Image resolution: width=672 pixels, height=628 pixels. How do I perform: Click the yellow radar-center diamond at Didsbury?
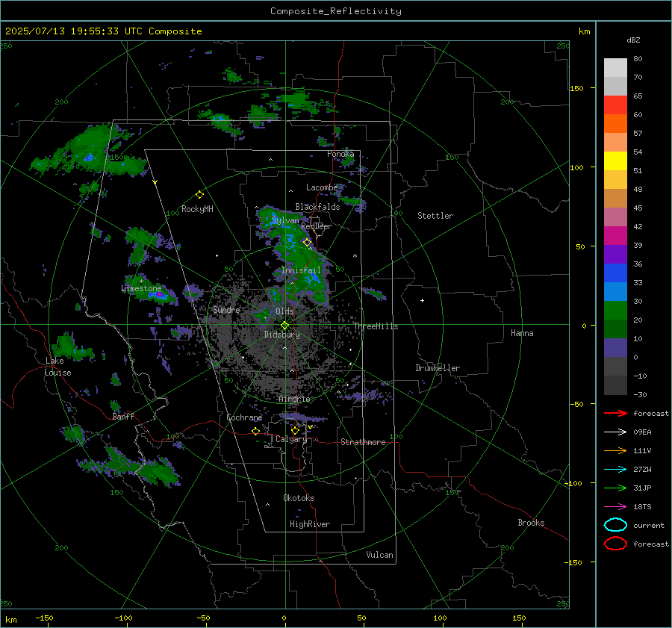coord(284,326)
